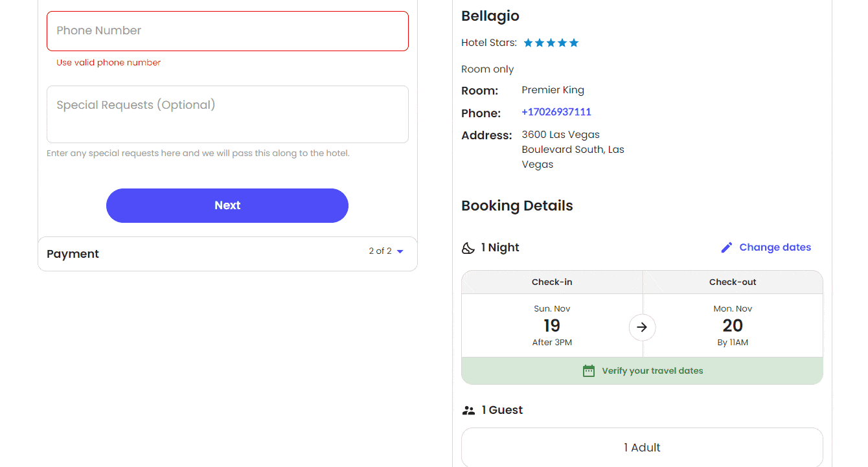The image size is (868, 467).
Task: Click the Payment section header
Action: (227, 254)
